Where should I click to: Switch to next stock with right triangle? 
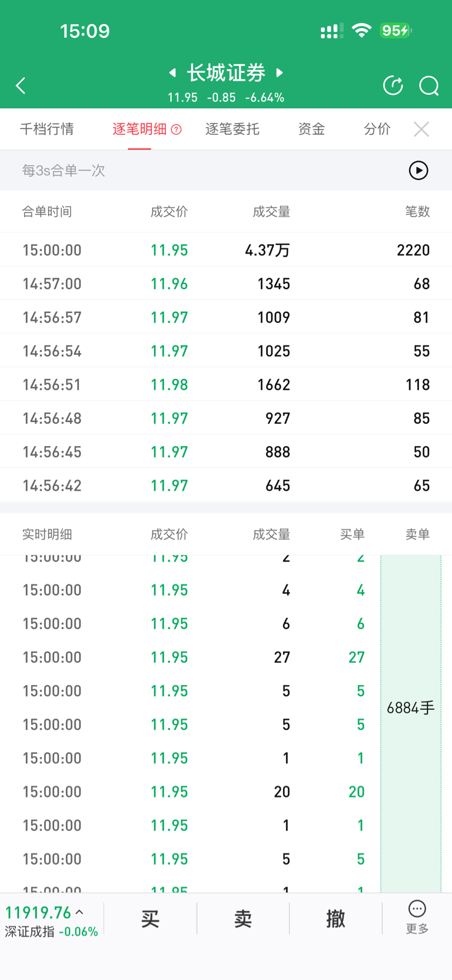280,72
